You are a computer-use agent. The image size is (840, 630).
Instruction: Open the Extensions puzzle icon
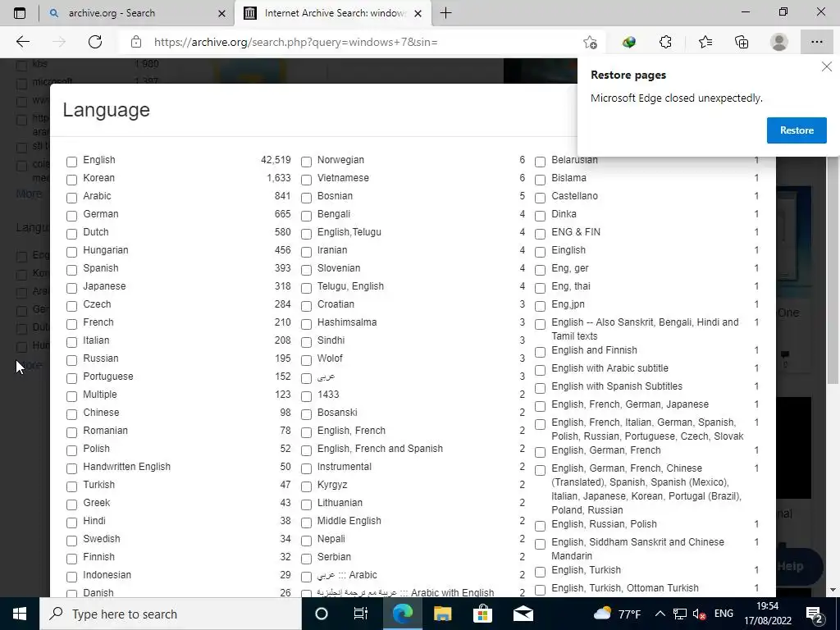[x=665, y=42]
